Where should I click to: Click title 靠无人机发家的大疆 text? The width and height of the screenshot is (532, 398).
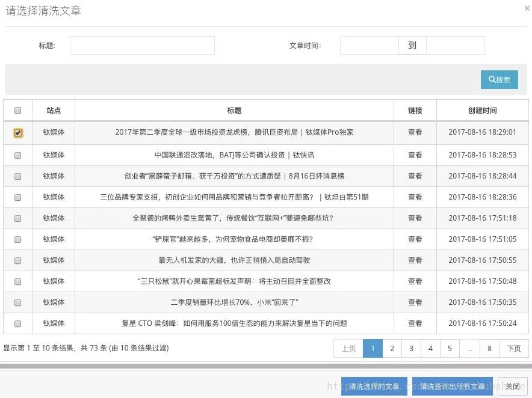click(x=234, y=260)
